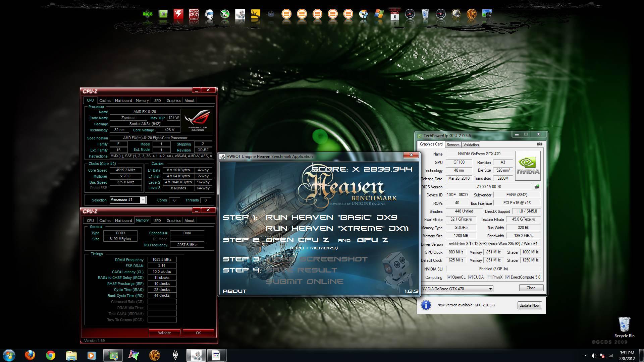Image resolution: width=644 pixels, height=362 pixels.
Task: Click Run Heaven "Basic" DX9
Action: 331,217
